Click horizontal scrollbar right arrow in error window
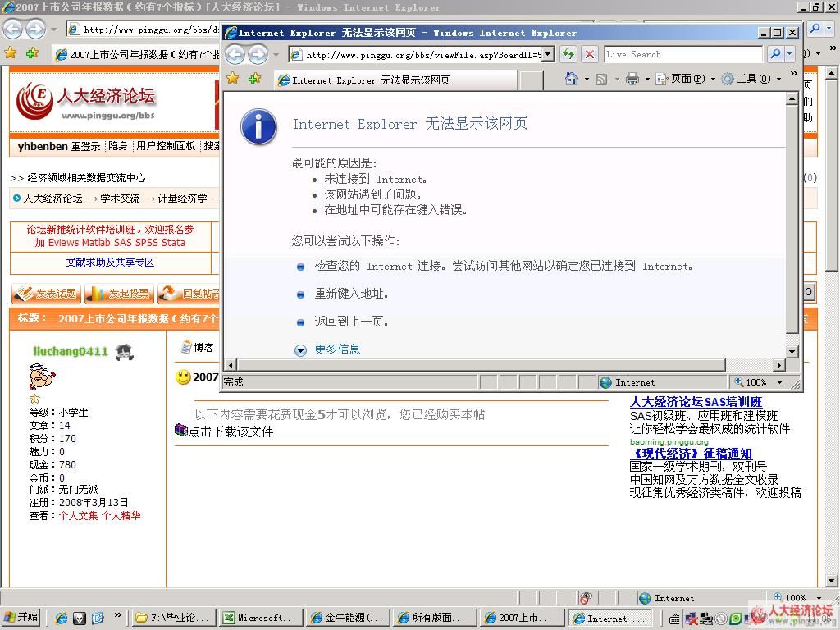This screenshot has height=630, width=840. coord(779,365)
